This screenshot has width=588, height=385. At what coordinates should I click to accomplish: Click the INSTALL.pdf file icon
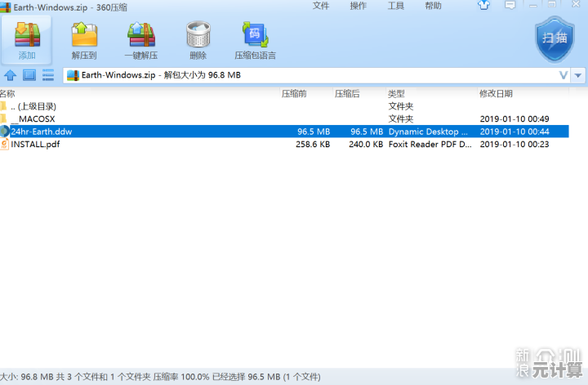4,144
